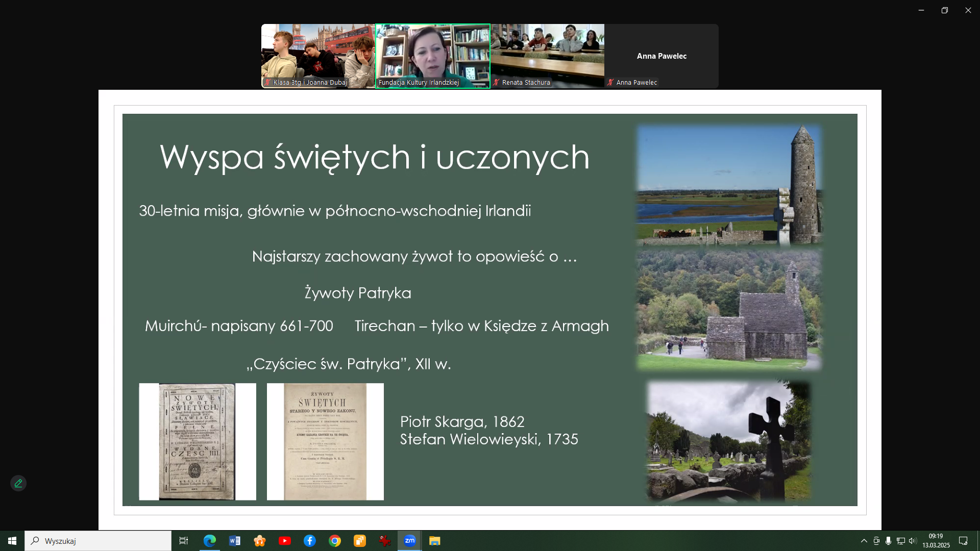Click the Wyszukaj search box
The image size is (980, 551).
[98, 541]
